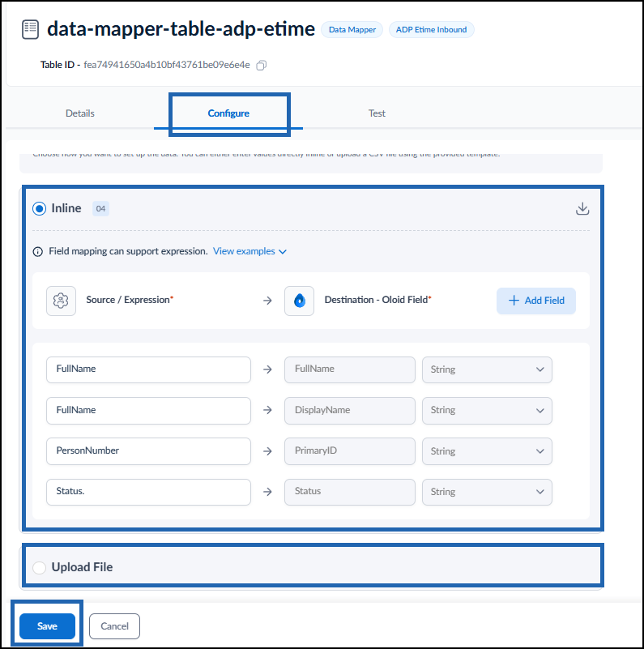The width and height of the screenshot is (644, 649).
Task: Copy the Table ID to clipboard
Action: pos(261,66)
